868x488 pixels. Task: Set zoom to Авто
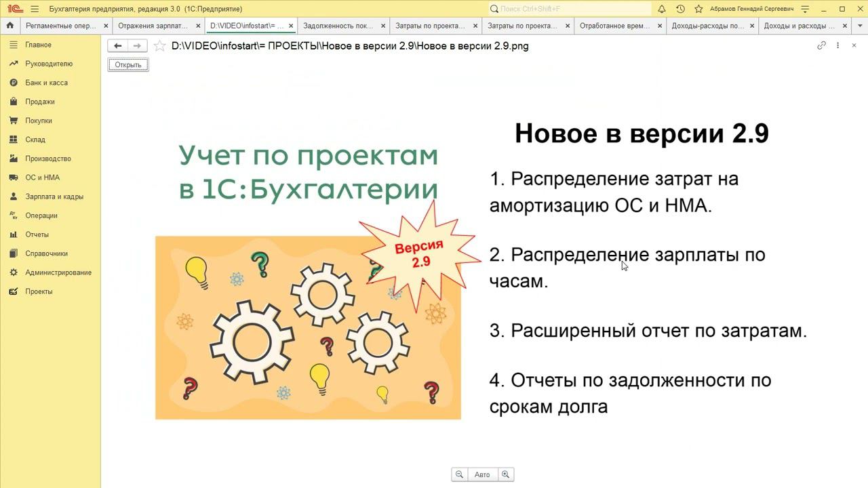[482, 474]
